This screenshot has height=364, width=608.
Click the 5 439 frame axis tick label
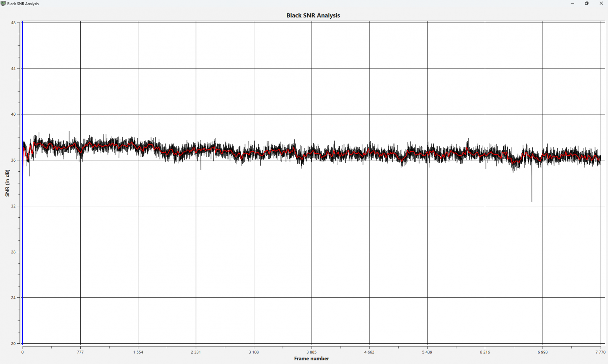427,352
